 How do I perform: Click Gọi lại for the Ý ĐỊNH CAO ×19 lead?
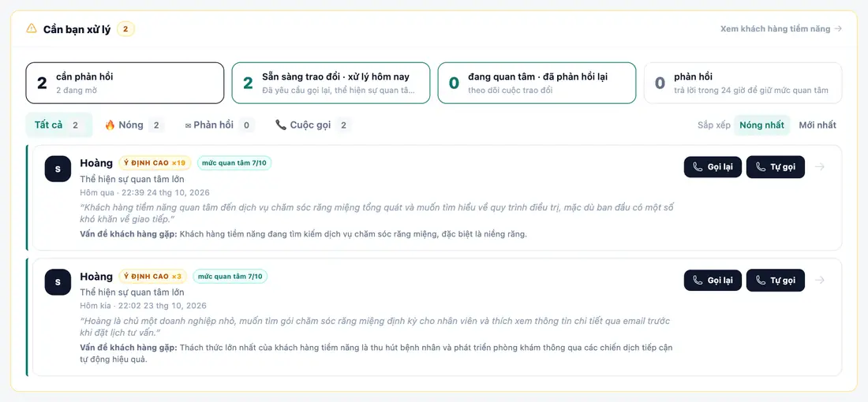click(713, 167)
